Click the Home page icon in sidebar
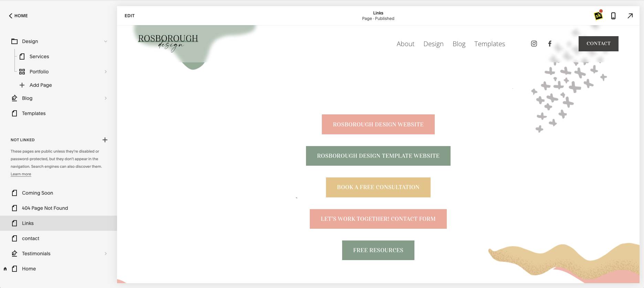The width and height of the screenshot is (644, 288). 14,269
